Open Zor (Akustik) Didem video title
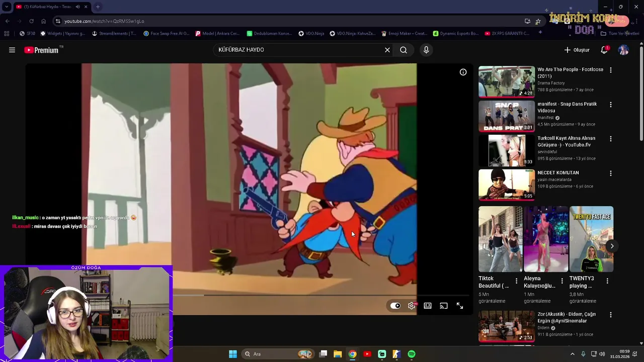Screen dimensions: 644x362 [567, 317]
